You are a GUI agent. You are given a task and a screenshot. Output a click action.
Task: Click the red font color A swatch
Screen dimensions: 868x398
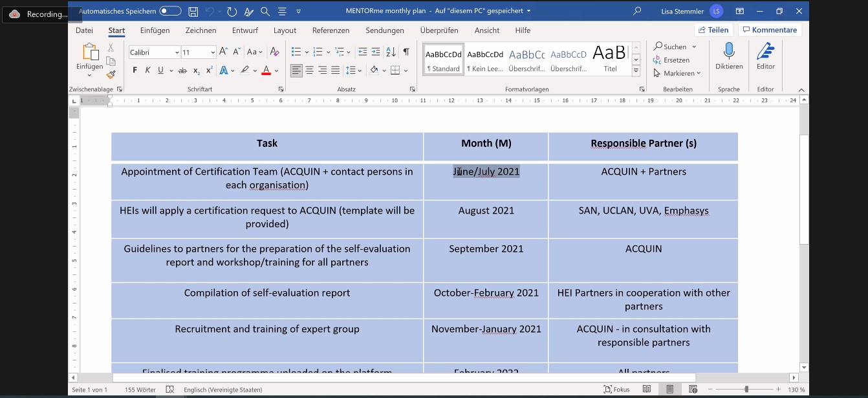point(266,71)
